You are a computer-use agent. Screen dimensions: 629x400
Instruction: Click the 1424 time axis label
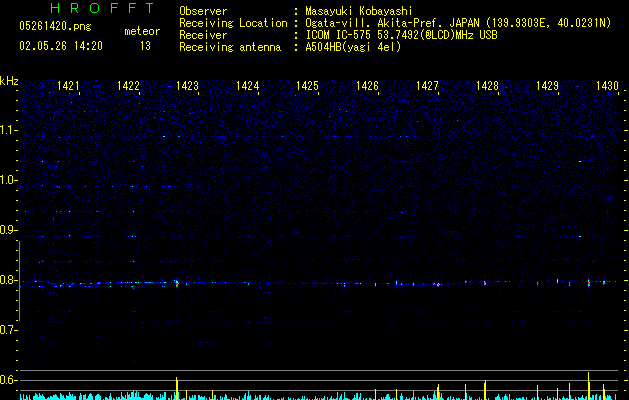[248, 86]
